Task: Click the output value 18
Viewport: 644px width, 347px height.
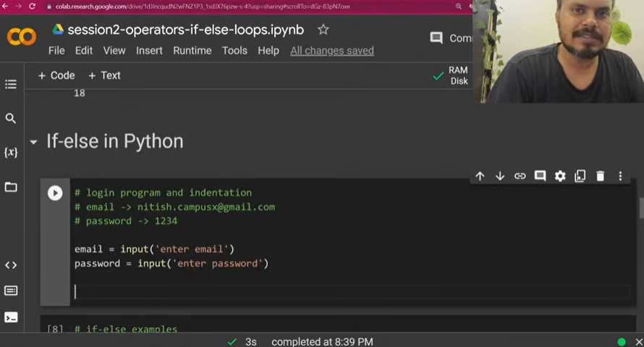Action: (x=80, y=93)
